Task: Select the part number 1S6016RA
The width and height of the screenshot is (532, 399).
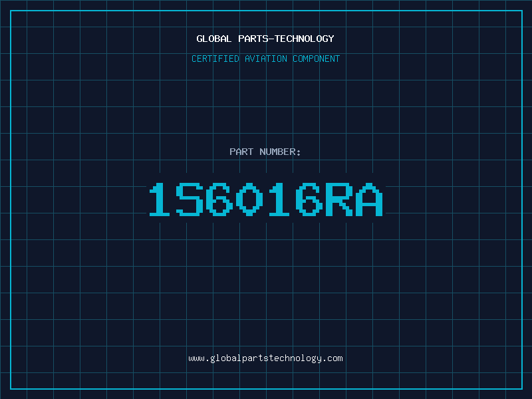Action: (x=266, y=199)
